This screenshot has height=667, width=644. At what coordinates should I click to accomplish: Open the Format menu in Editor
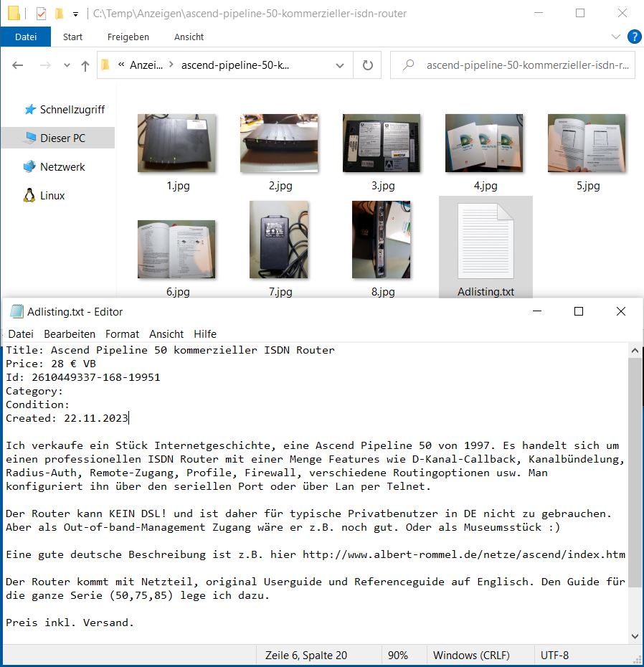tap(122, 334)
